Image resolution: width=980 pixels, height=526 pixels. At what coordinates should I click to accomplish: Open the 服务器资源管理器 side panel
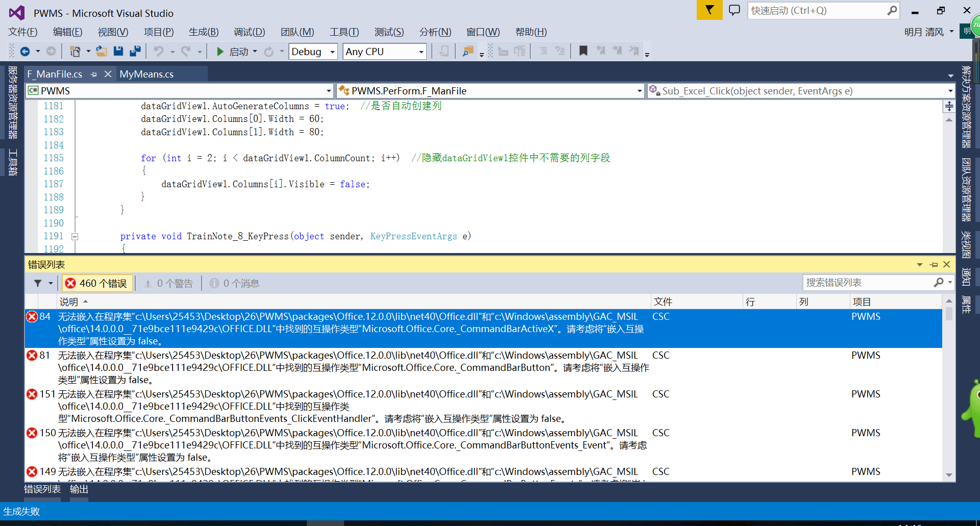click(x=13, y=102)
